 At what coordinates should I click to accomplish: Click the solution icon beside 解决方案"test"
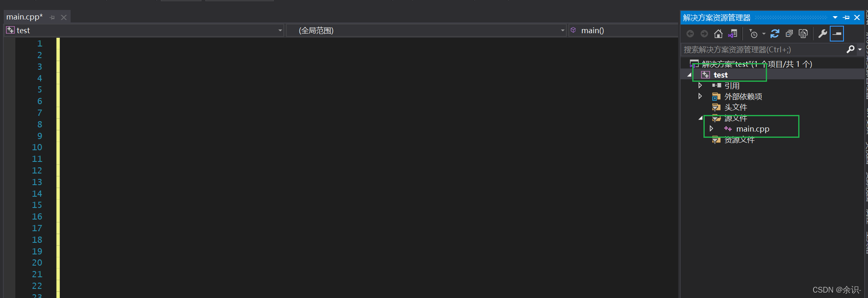tap(694, 64)
